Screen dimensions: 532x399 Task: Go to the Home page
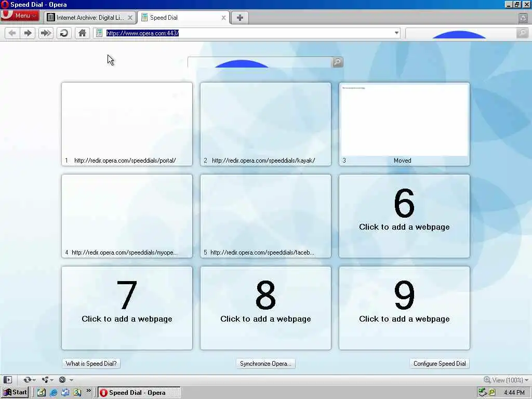click(x=82, y=33)
